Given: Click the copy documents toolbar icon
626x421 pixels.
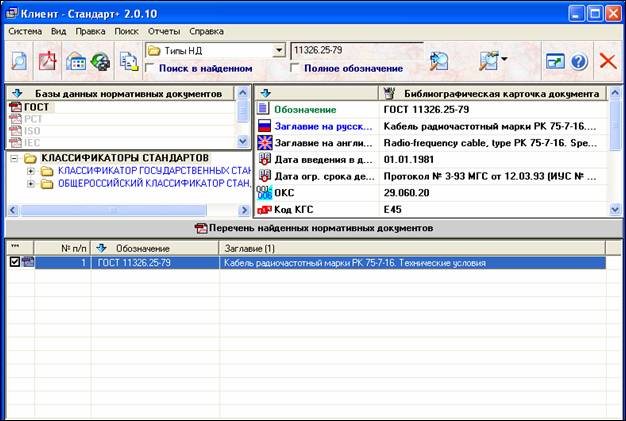Looking at the screenshot, I should click(129, 61).
